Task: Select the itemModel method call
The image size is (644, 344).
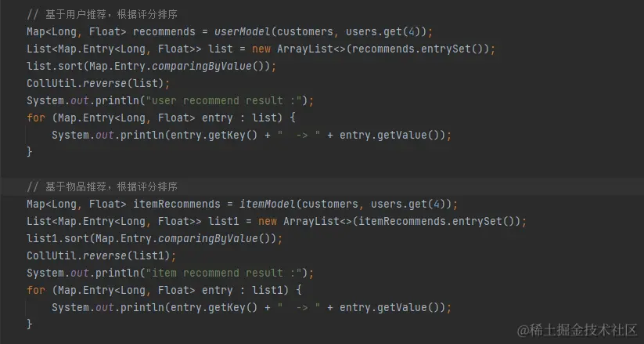Action: tap(267, 204)
